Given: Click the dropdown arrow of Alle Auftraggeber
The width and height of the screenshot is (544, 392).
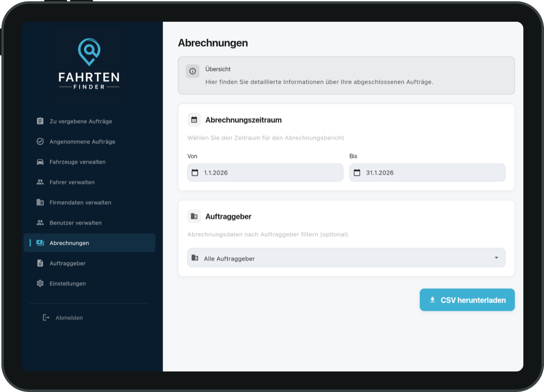Looking at the screenshot, I should point(496,258).
